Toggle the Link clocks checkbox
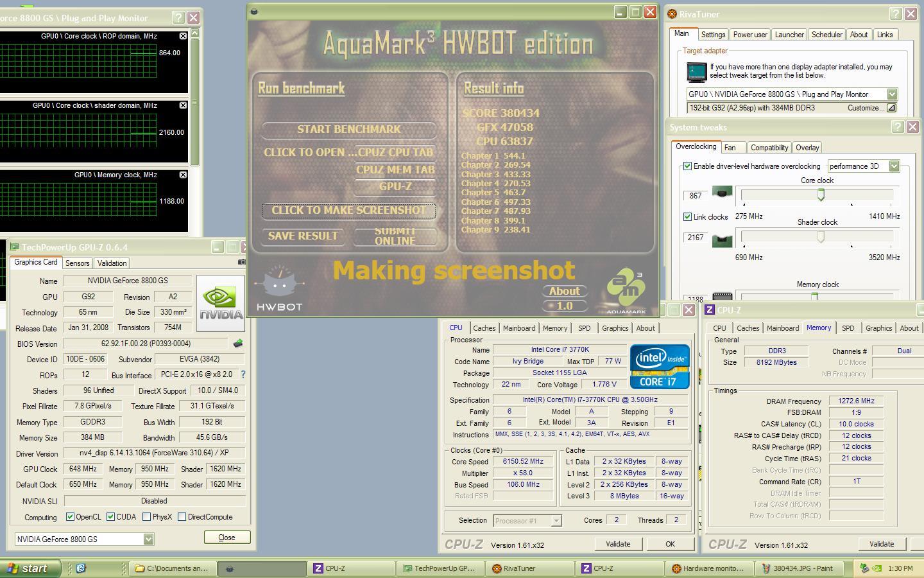The image size is (924, 578). point(687,216)
